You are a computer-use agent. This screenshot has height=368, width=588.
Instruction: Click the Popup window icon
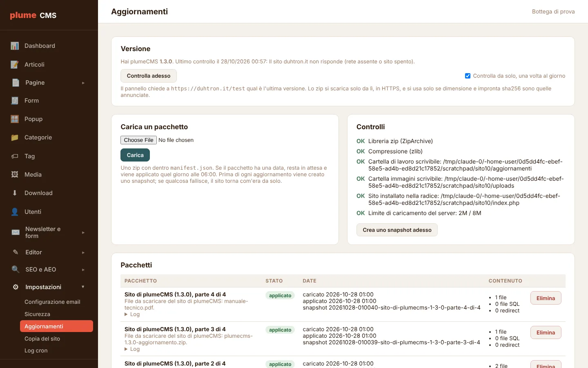coord(15,119)
